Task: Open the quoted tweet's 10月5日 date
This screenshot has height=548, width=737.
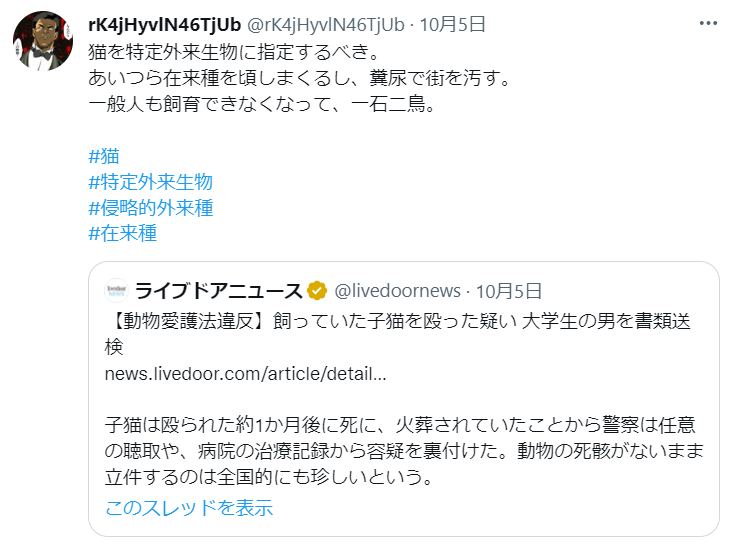Action: pyautogui.click(x=509, y=291)
